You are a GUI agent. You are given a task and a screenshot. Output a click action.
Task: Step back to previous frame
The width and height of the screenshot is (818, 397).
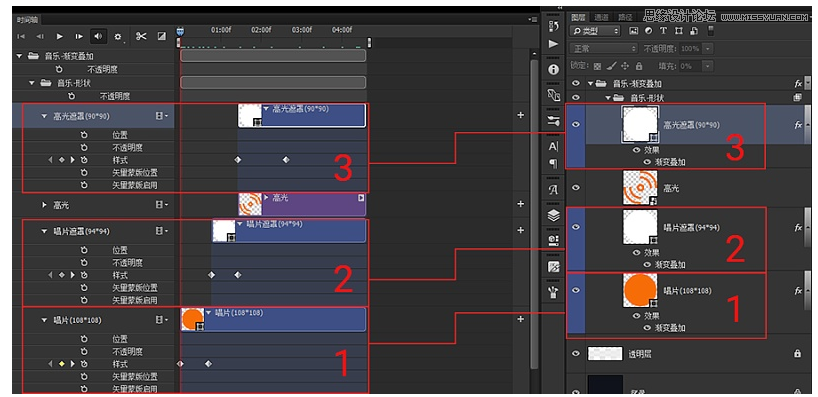[x=40, y=37]
